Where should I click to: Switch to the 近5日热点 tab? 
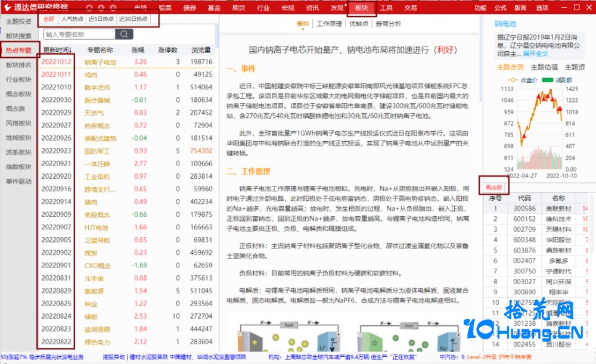tap(101, 19)
